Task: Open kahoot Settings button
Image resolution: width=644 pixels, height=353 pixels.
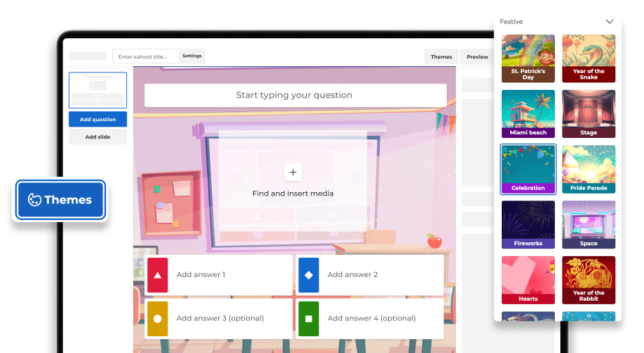Action: click(x=192, y=56)
